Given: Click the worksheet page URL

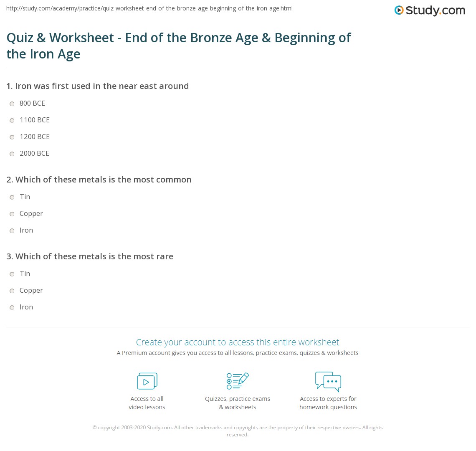Looking at the screenshot, I should tap(149, 8).
